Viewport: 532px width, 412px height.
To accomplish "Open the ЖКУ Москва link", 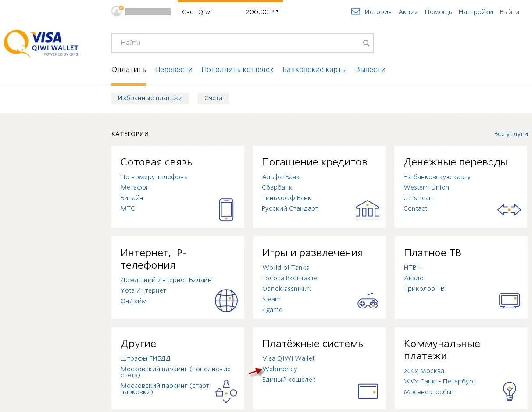I will [424, 371].
